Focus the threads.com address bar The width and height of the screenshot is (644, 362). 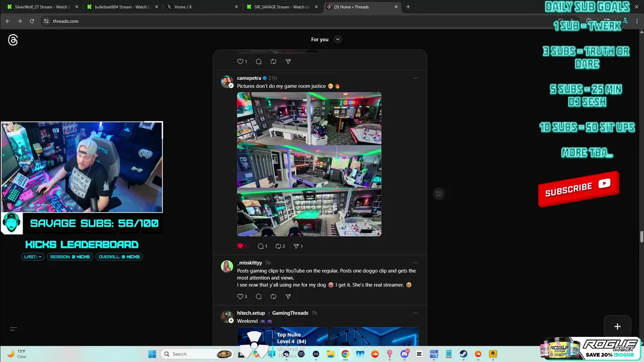[297, 21]
